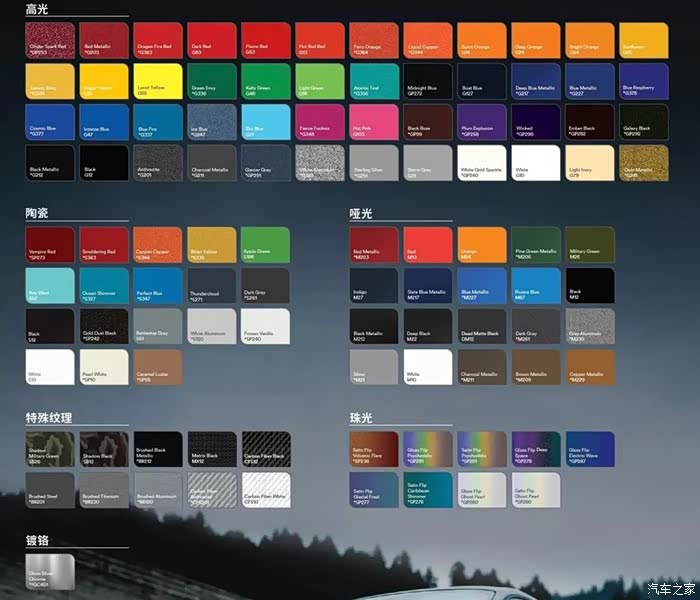The image size is (700, 600).
Task: Pick the Caramel Luster swatch
Action: point(159,368)
